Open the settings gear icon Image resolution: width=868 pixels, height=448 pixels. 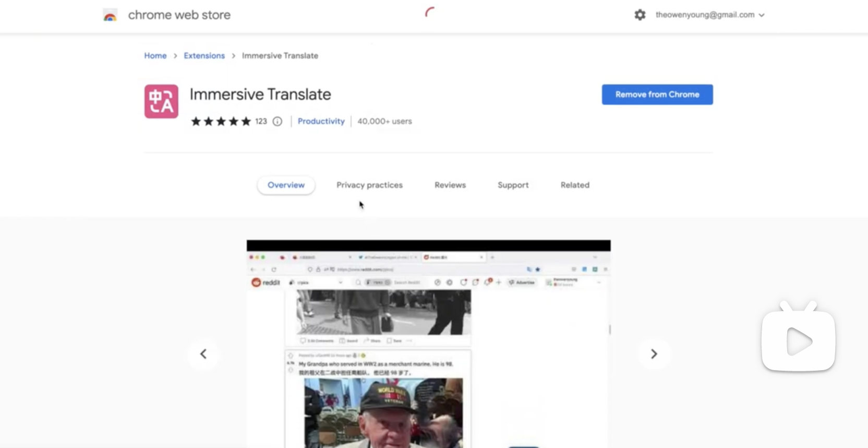(x=640, y=15)
